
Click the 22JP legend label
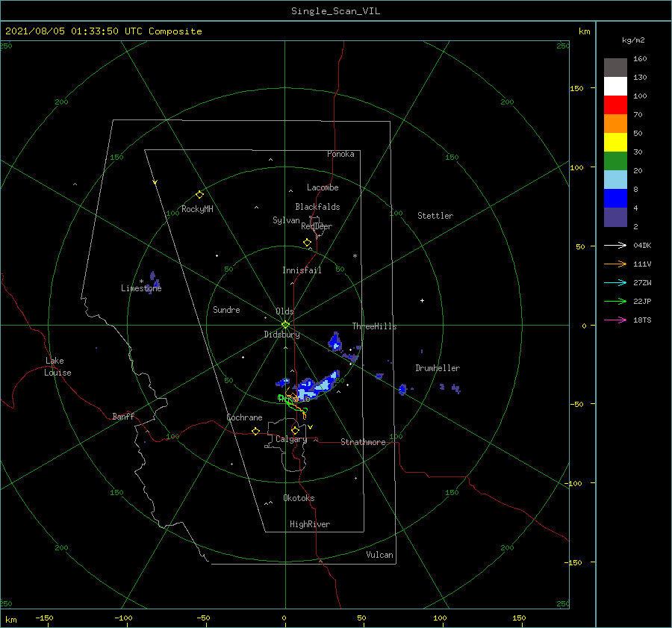[642, 302]
